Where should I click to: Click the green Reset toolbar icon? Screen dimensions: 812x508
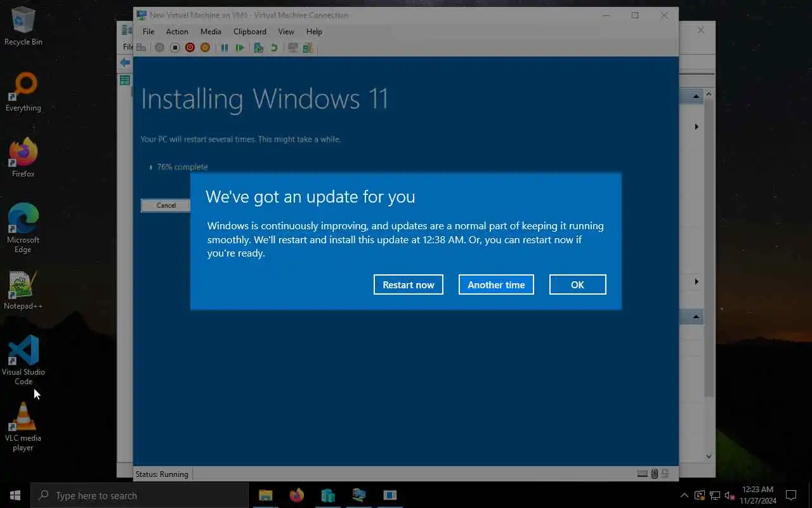pyautogui.click(x=240, y=48)
